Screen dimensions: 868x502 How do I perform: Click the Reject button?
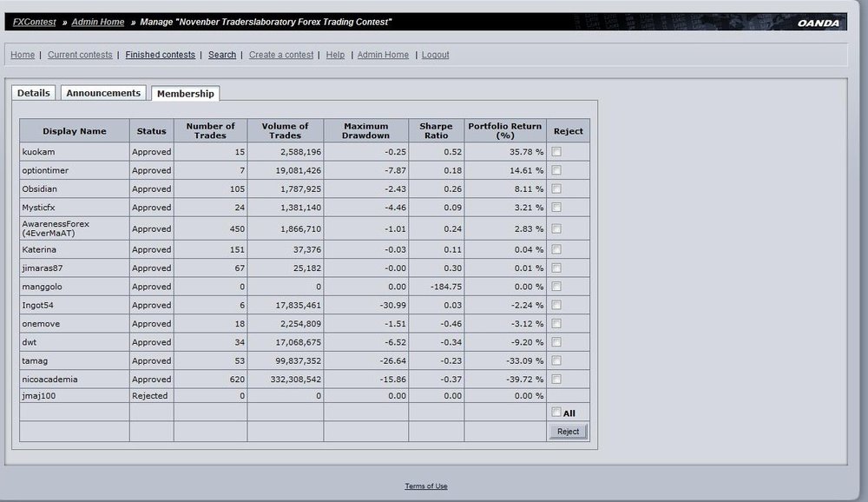coord(568,432)
